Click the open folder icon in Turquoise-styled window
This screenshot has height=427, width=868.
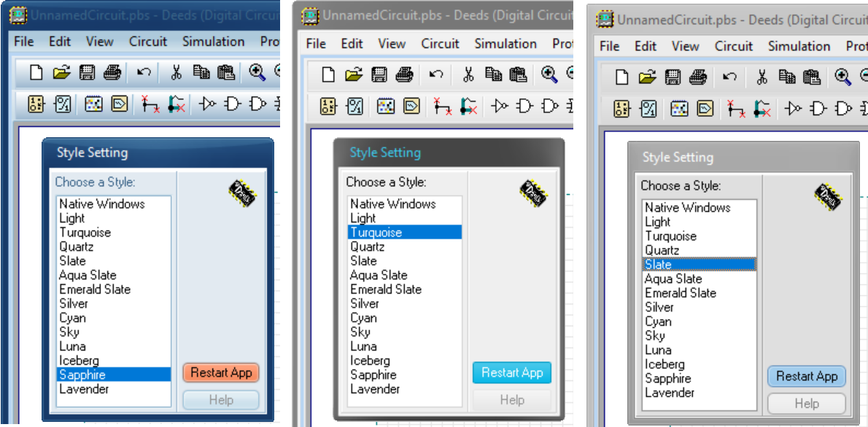pyautogui.click(x=354, y=74)
